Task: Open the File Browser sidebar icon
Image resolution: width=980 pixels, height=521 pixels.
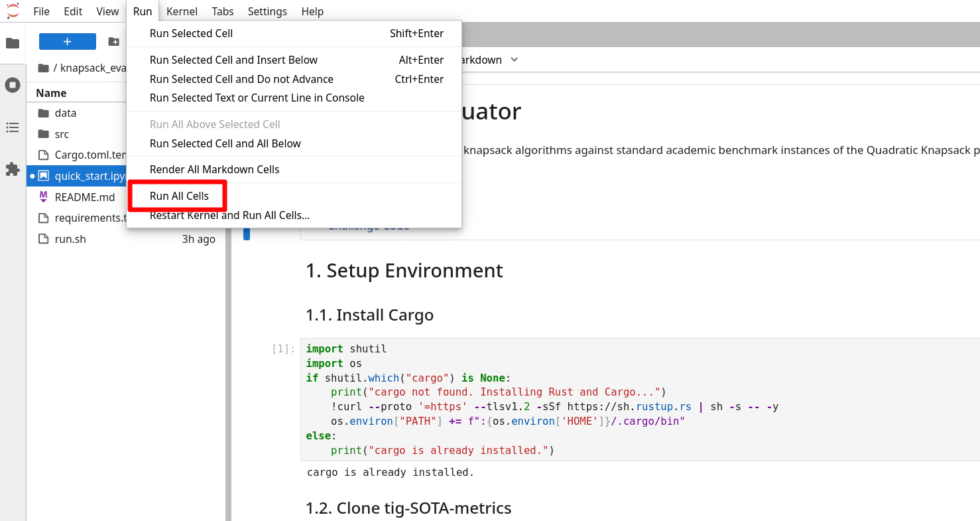Action: tap(13, 43)
